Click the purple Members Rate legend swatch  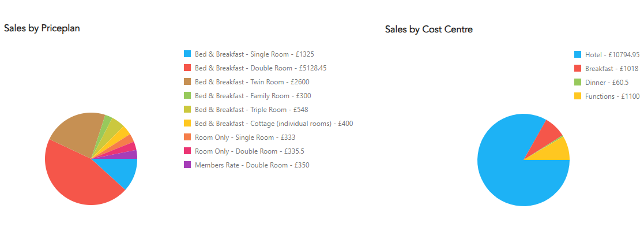[x=188, y=165]
